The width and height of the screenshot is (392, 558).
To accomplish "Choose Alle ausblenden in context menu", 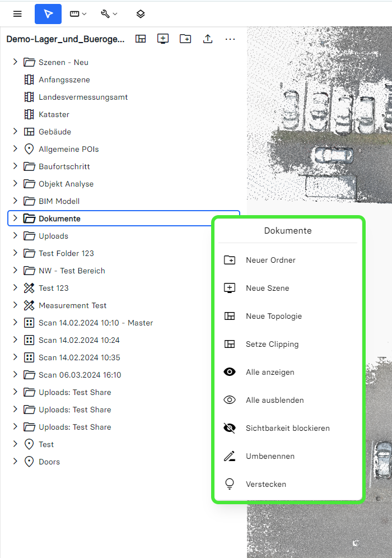I will click(x=274, y=400).
